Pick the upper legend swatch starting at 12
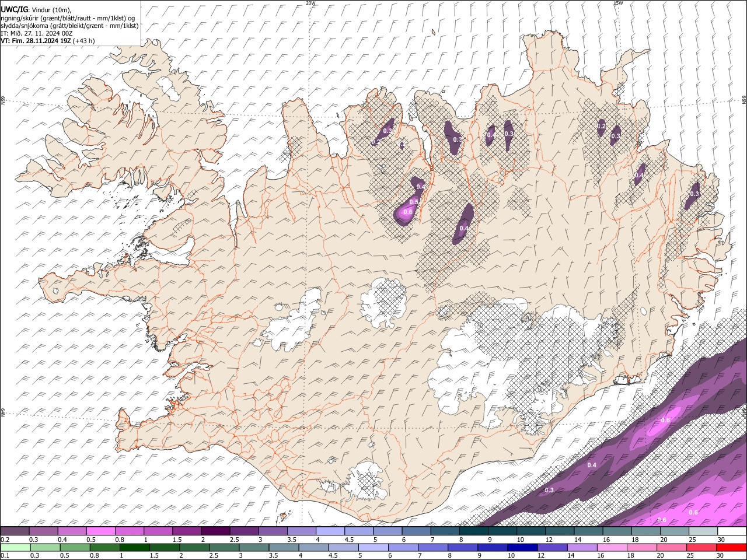Screen dimensions: 747x560 [559, 531]
